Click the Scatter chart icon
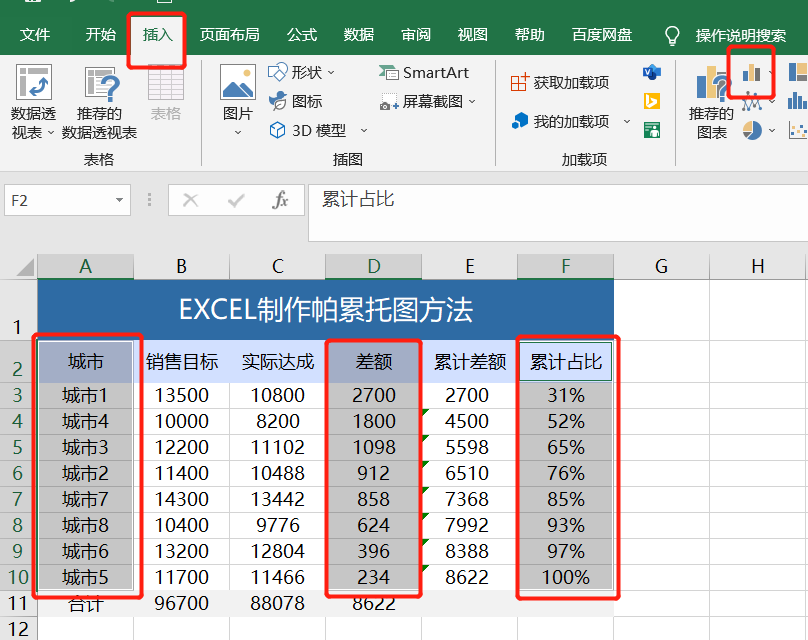The width and height of the screenshot is (808, 640). click(798, 130)
